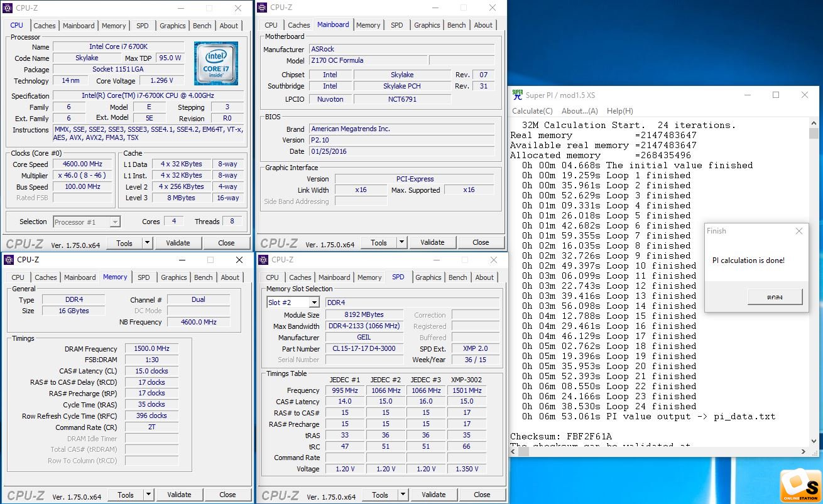Click the CPU-Z title icon in the Mainboard window

click(x=262, y=8)
